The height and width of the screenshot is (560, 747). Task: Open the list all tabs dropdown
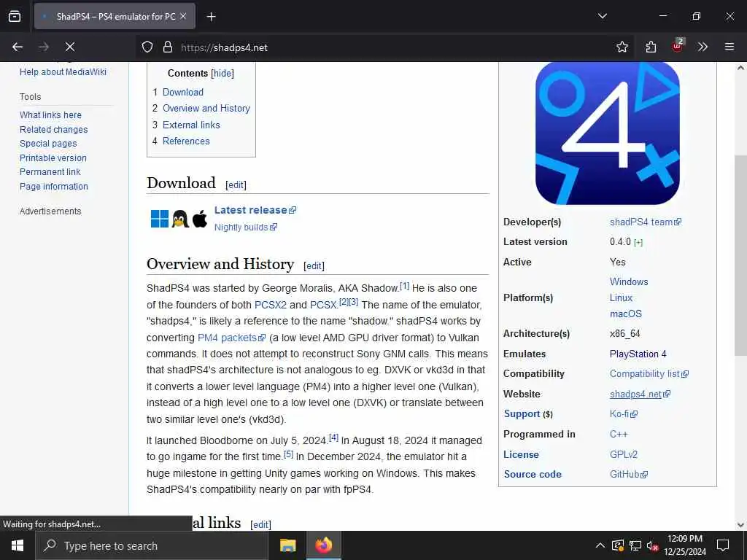click(x=602, y=16)
